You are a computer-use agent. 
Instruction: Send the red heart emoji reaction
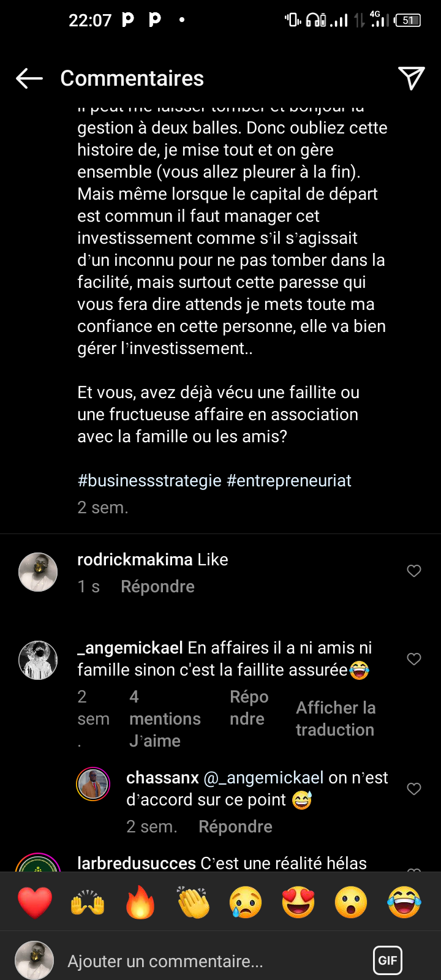click(35, 902)
